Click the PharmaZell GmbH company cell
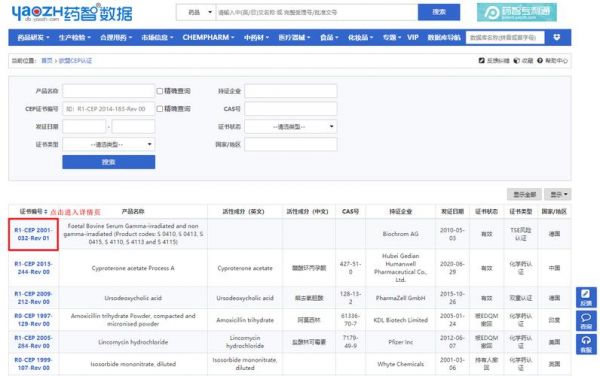 pyautogui.click(x=401, y=298)
